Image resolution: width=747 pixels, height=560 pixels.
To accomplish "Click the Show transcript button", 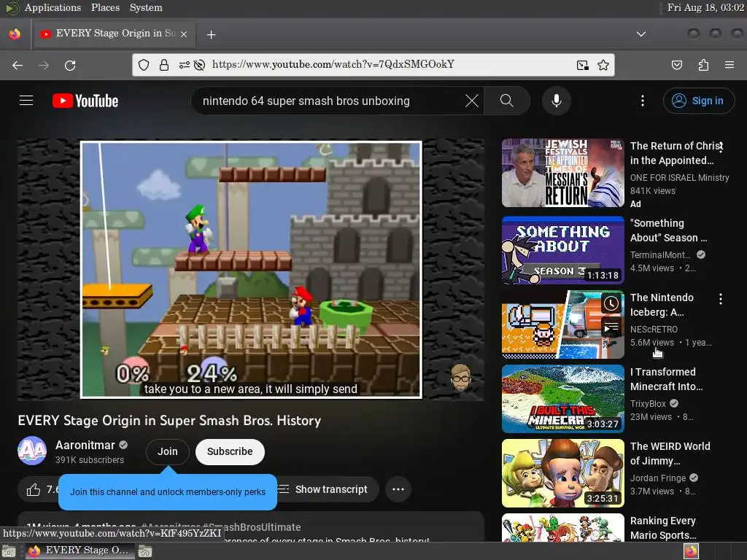I will (x=326, y=489).
